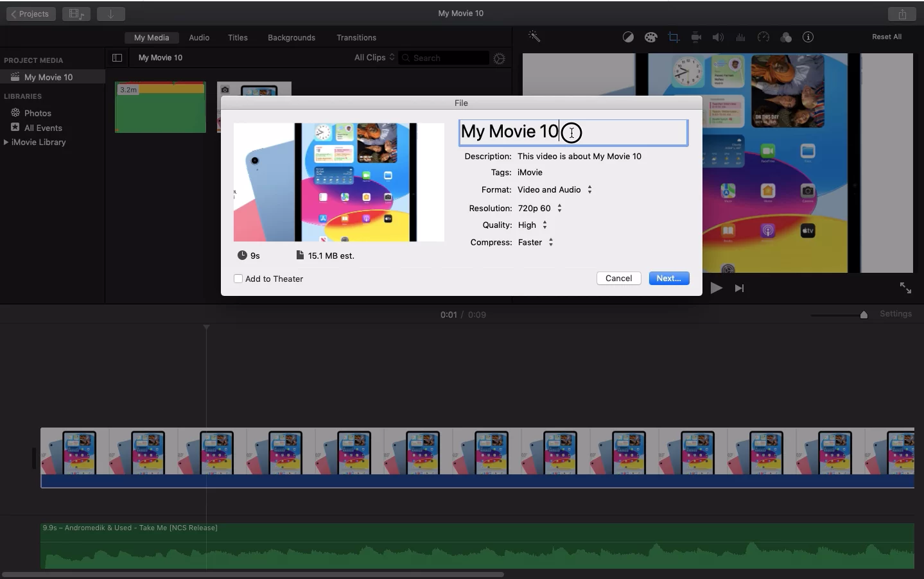924x579 pixels.
Task: Open the browser settings gear icon
Action: tap(500, 58)
